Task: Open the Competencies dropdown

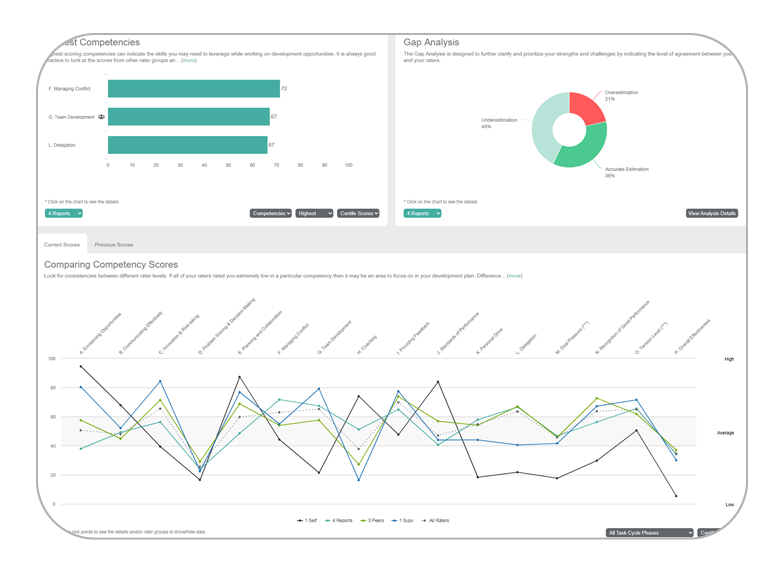Action: 270,213
